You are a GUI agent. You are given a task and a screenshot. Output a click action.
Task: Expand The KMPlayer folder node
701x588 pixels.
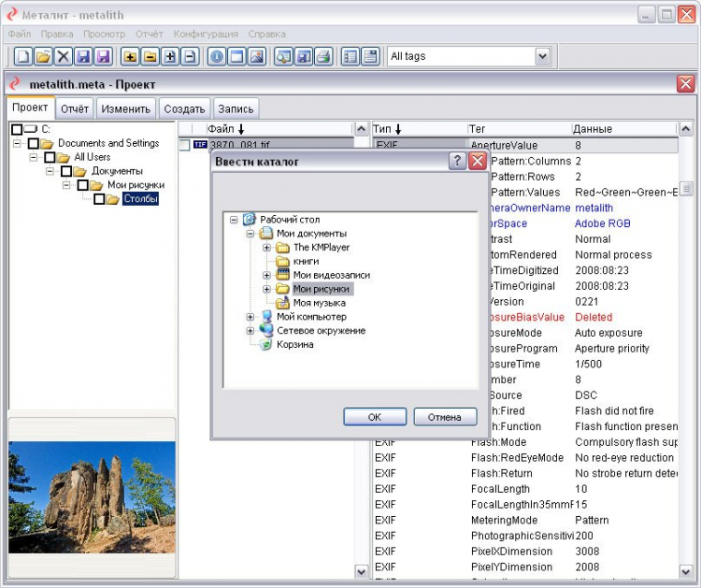(266, 248)
